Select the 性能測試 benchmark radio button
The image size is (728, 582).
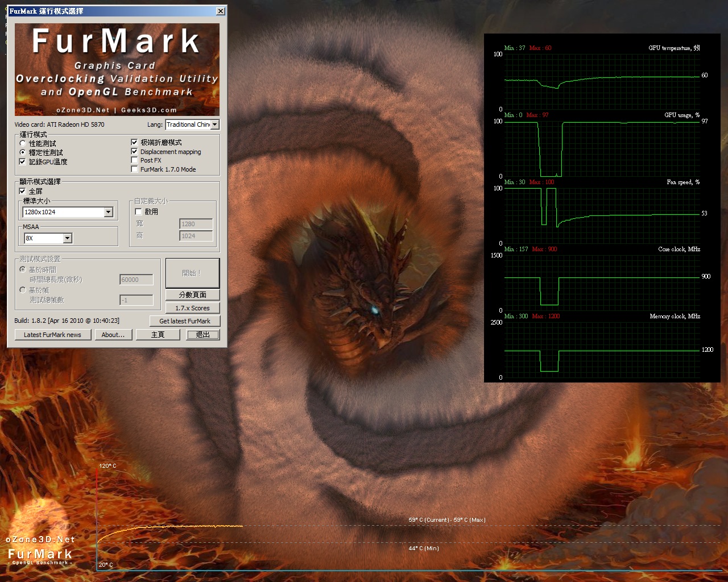pos(23,143)
